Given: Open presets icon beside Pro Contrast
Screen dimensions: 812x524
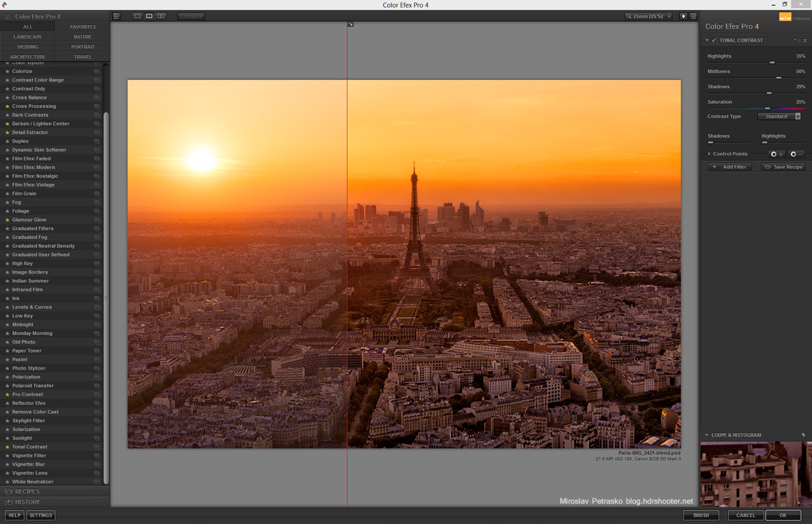Looking at the screenshot, I should click(97, 395).
